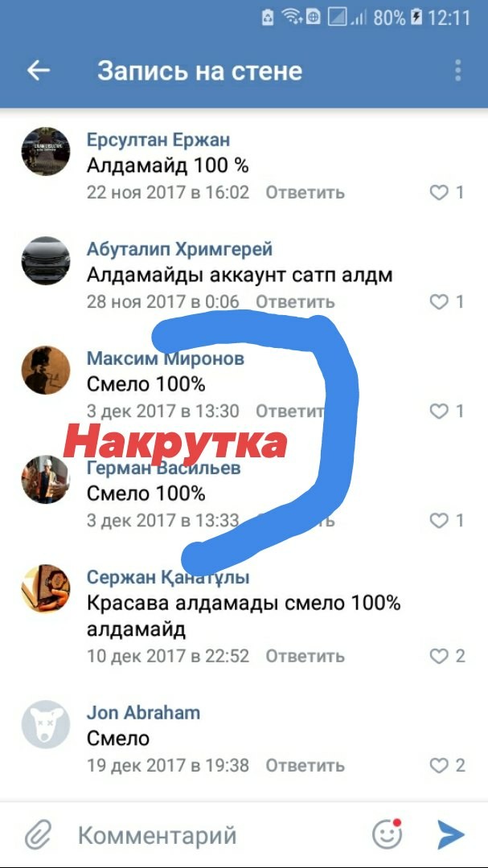The width and height of the screenshot is (488, 868).
Task: Reply to Ерсултан Ержан's comment via Ответить
Action: click(306, 193)
